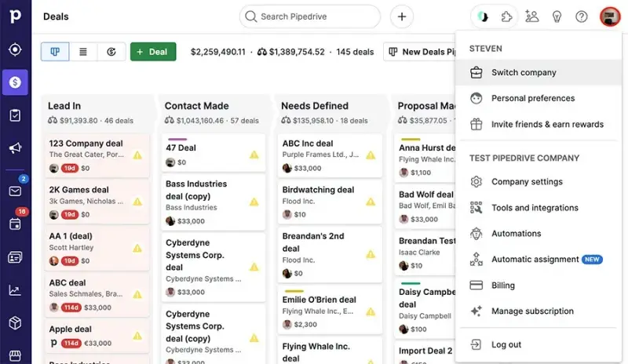Open Leads target icon in sidebar
Viewport: 628px width, 364px height.
click(15, 49)
